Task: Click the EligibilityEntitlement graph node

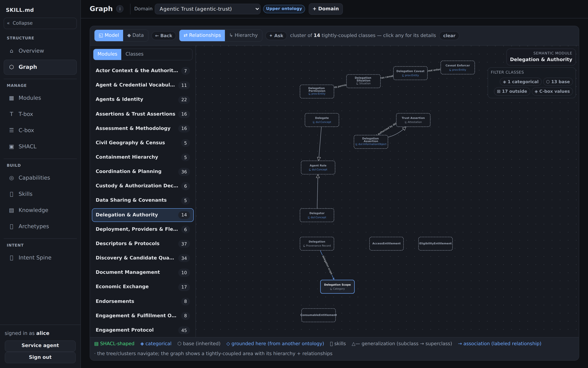Action: pyautogui.click(x=435, y=244)
